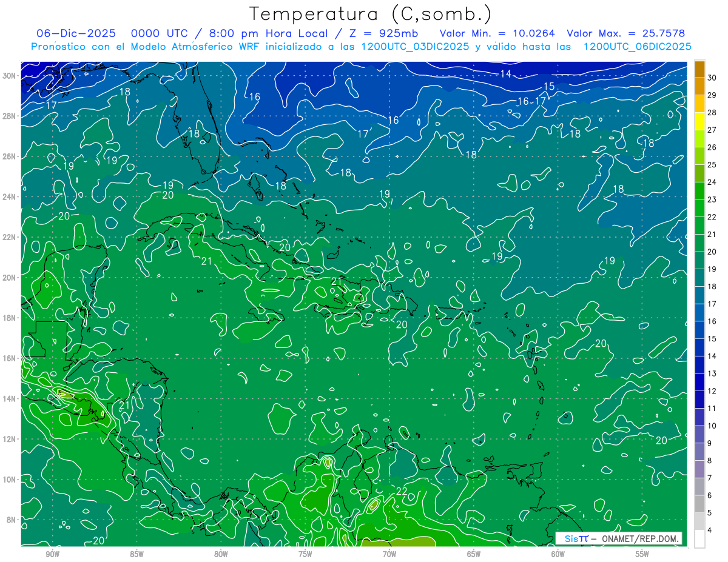Click the 16N latitude axis label
This screenshot has height=562, width=728.
point(10,358)
